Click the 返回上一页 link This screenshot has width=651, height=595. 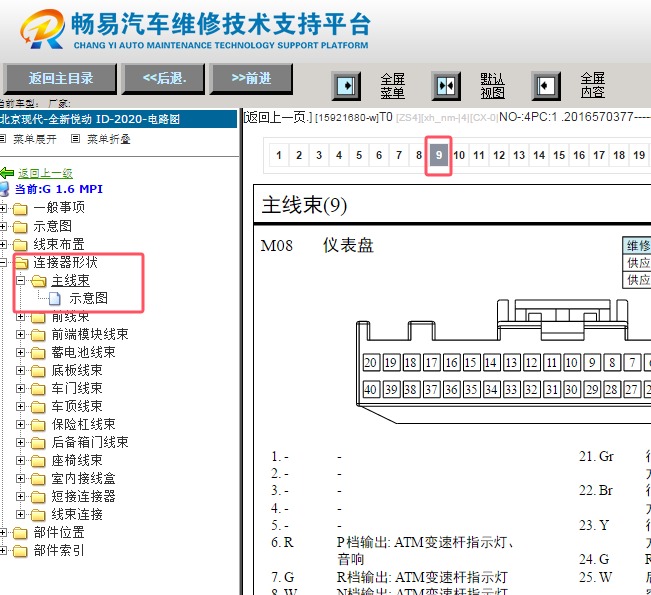[x=277, y=118]
